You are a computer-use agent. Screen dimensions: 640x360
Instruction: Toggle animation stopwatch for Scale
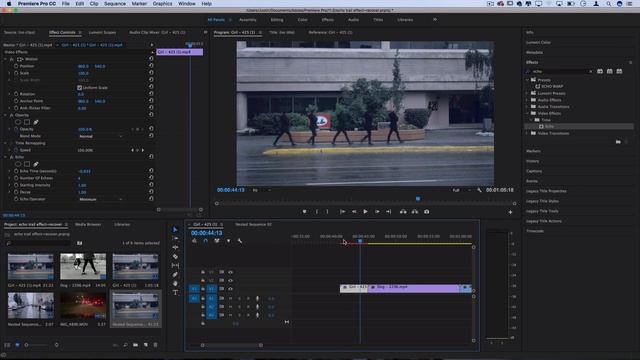coord(16,73)
